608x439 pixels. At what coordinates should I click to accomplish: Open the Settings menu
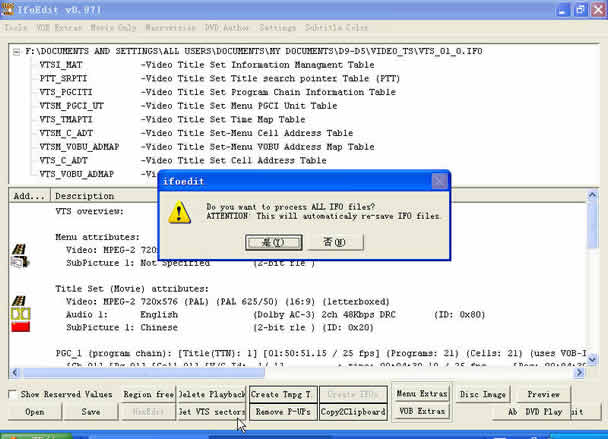coord(277,28)
